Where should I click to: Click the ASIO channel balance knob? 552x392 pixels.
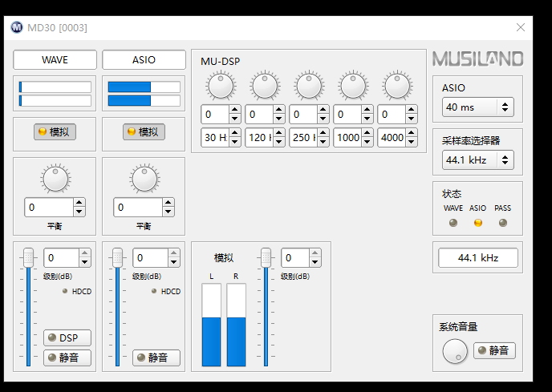click(144, 179)
